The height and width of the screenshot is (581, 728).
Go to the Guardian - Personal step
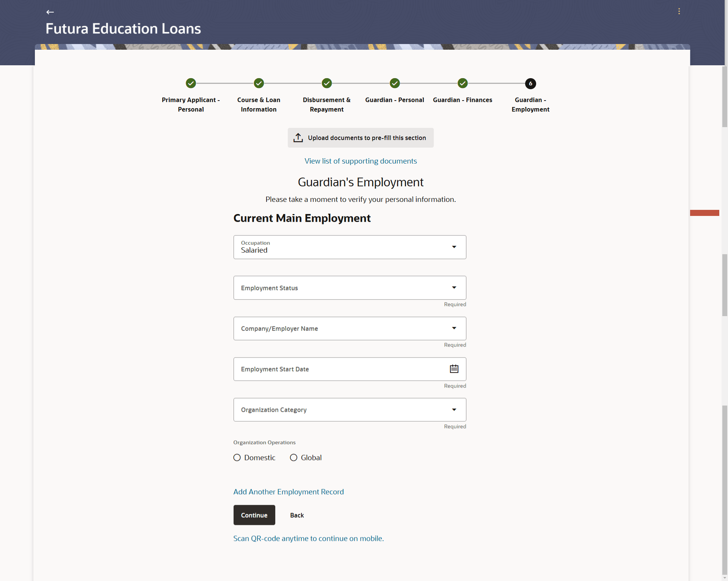pos(395,83)
